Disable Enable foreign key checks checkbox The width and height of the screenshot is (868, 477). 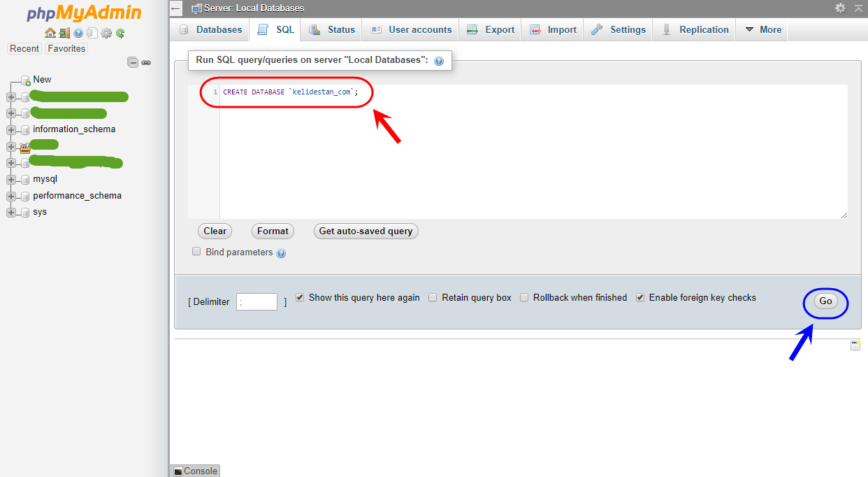click(640, 297)
